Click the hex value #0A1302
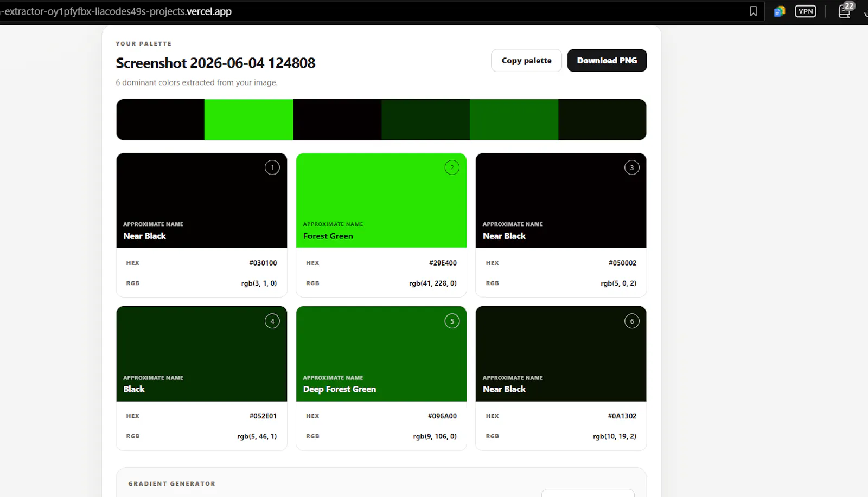868x497 pixels. [x=622, y=416]
